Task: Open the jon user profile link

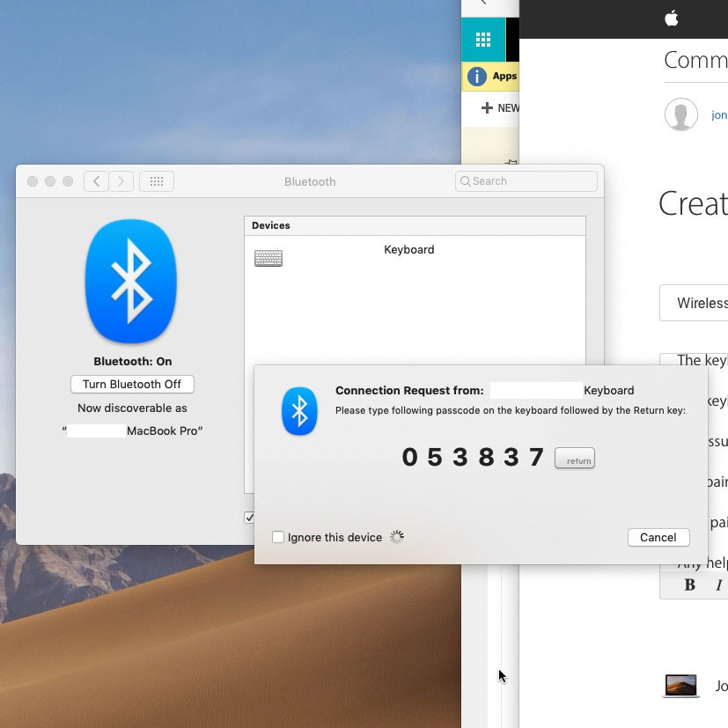Action: (x=719, y=115)
